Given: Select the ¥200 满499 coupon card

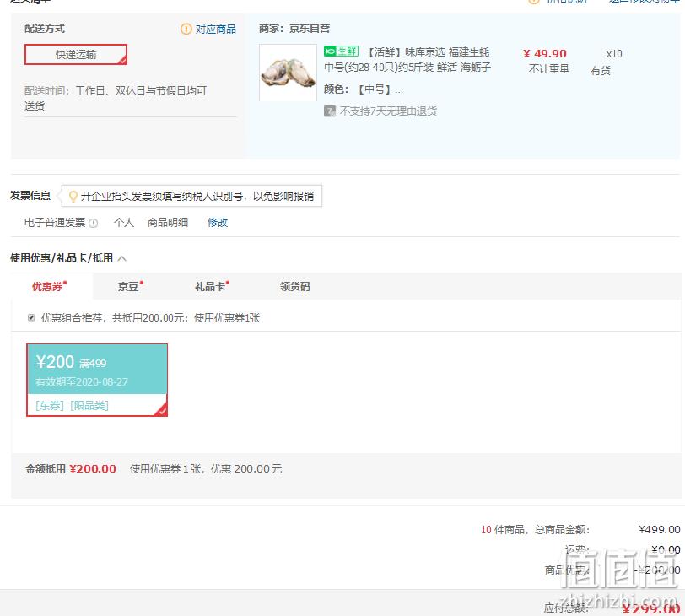Looking at the screenshot, I should 97,380.
